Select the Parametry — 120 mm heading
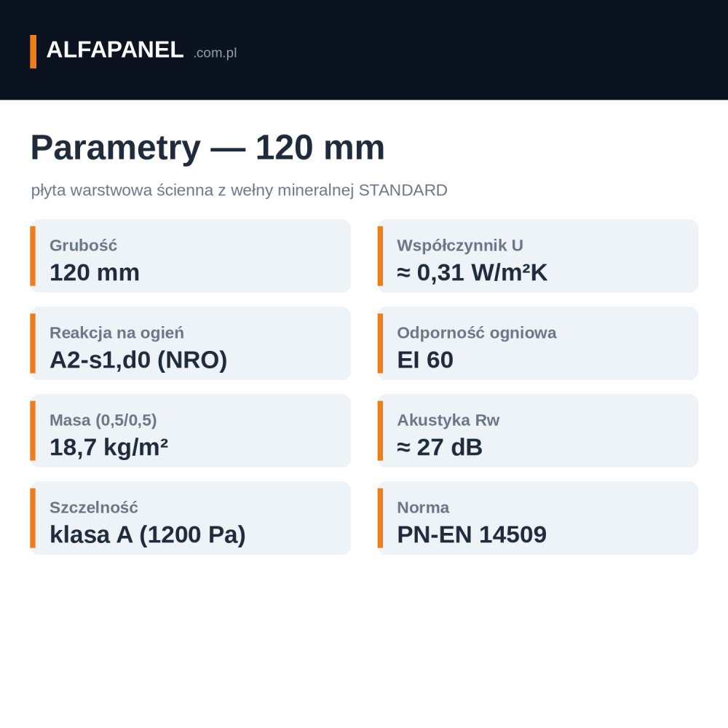 click(207, 148)
